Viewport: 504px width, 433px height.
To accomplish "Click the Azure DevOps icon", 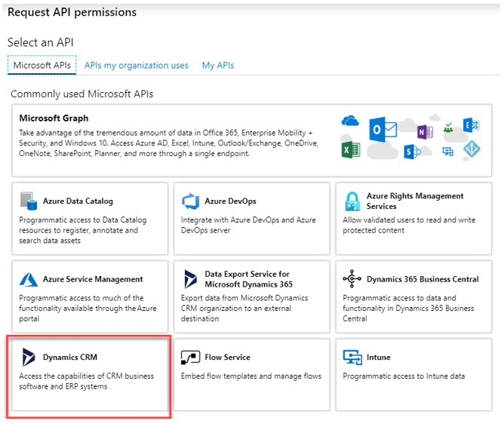I will click(x=191, y=201).
